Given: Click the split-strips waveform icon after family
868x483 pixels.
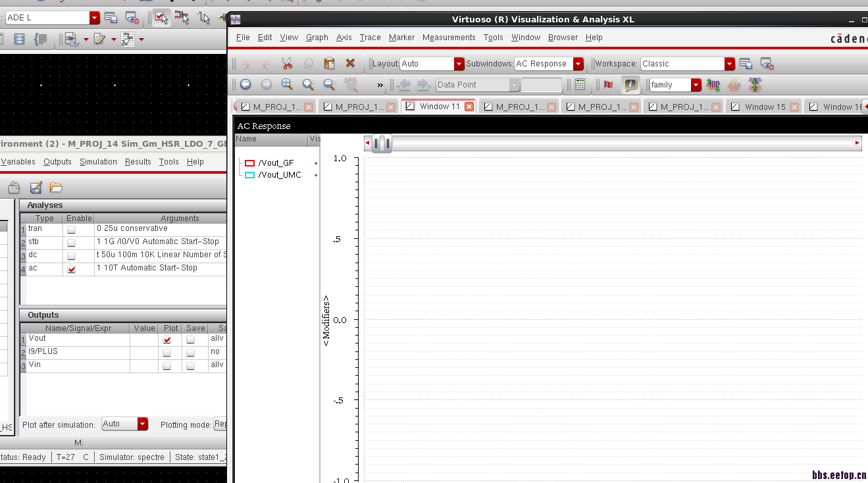Looking at the screenshot, I should coord(713,85).
